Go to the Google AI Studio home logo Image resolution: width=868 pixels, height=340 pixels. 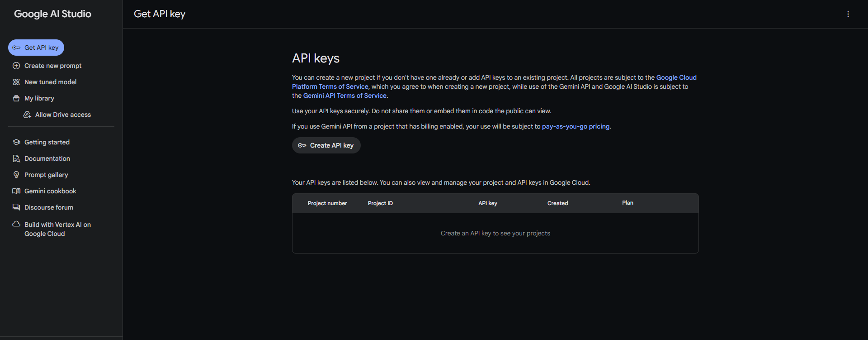tap(52, 14)
